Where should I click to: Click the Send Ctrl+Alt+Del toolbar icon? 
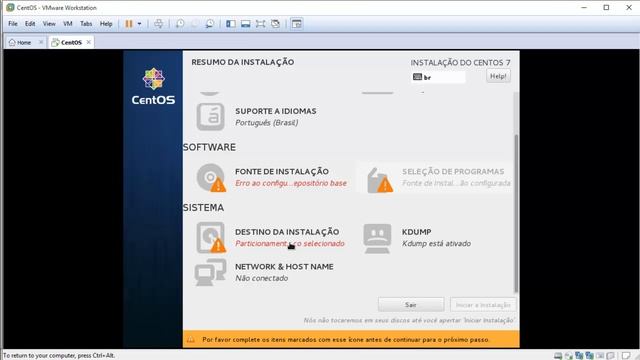coord(159,24)
